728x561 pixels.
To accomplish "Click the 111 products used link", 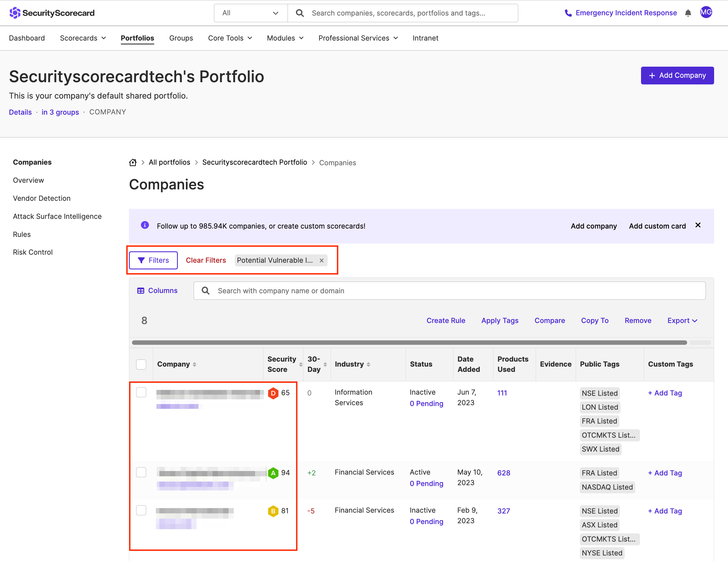I will click(502, 393).
